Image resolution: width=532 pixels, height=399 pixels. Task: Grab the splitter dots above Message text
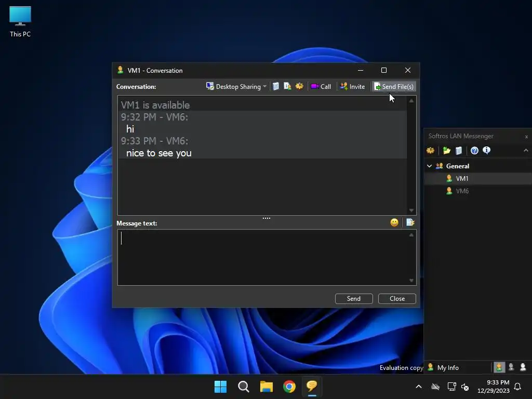pos(267,218)
